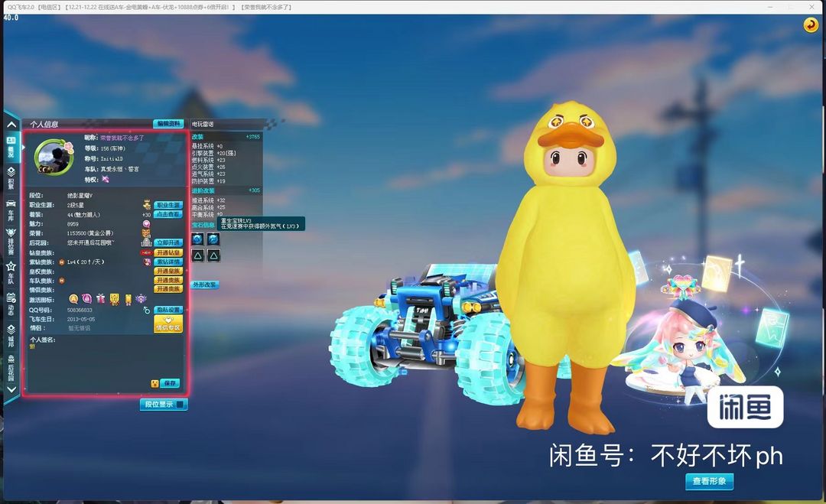The height and width of the screenshot is (504, 826).
Task: Click the 编辑资料 edit profile button
Action: (168, 124)
